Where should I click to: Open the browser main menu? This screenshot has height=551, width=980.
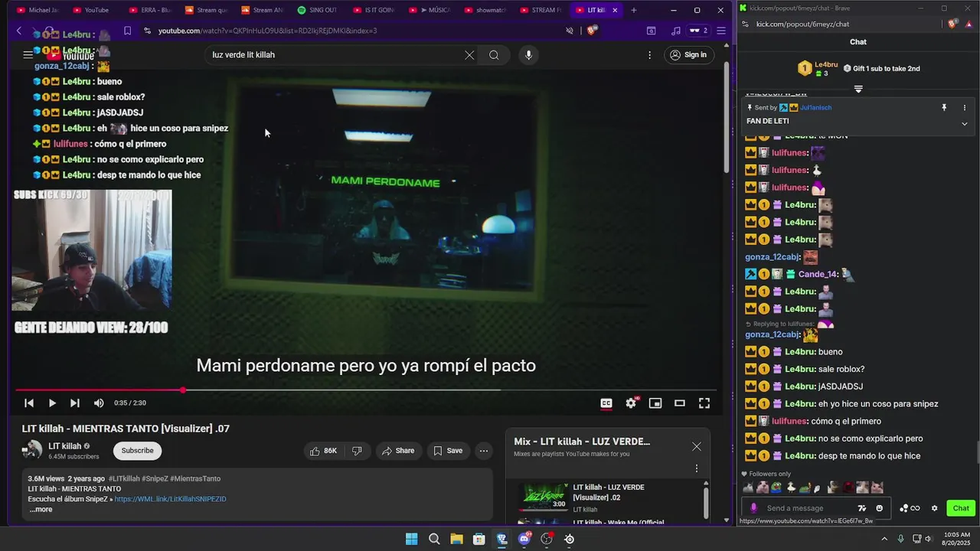(x=720, y=31)
